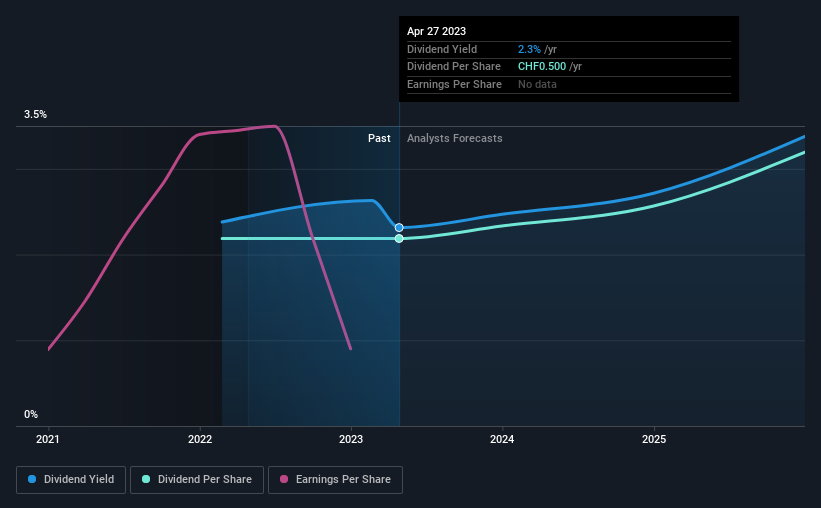Click the Apr 27 2023 tooltip date
Viewport: 821px width, 508px height.
tap(436, 31)
